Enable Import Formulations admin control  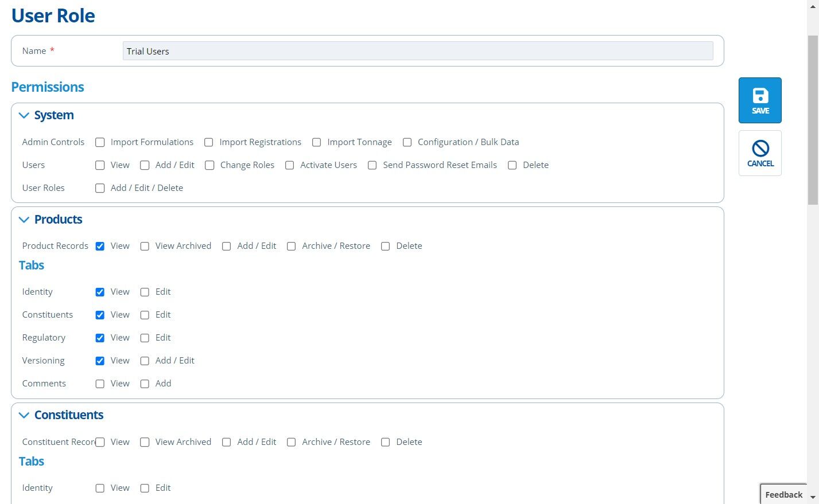[100, 142]
